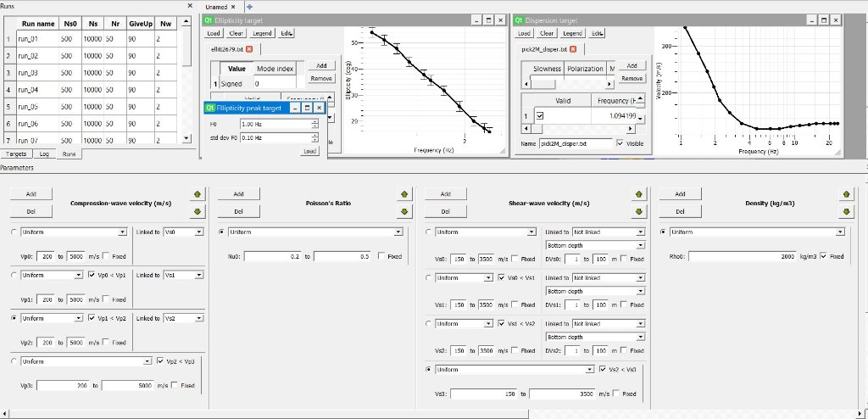Open the Density Uniform type dropdown
The height and width of the screenshot is (419, 868).
click(755, 232)
